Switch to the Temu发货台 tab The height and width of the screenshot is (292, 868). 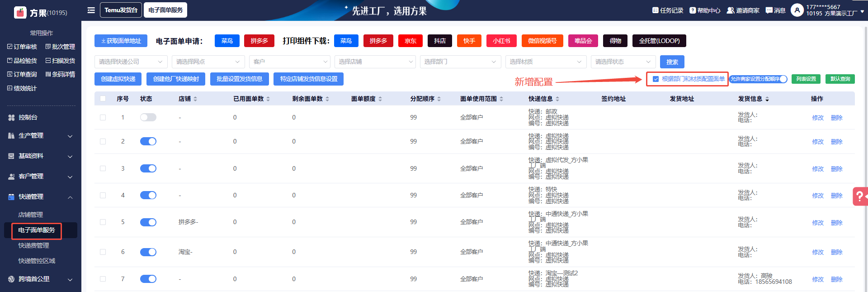121,10
